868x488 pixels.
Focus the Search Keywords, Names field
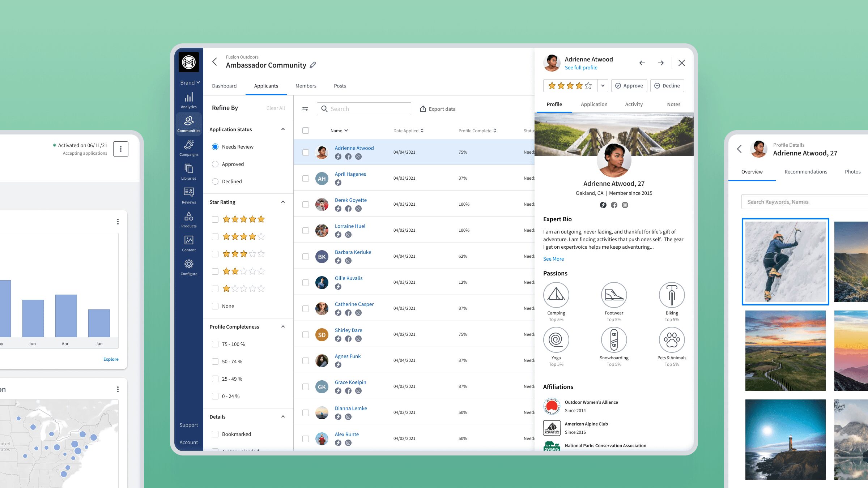(x=805, y=202)
